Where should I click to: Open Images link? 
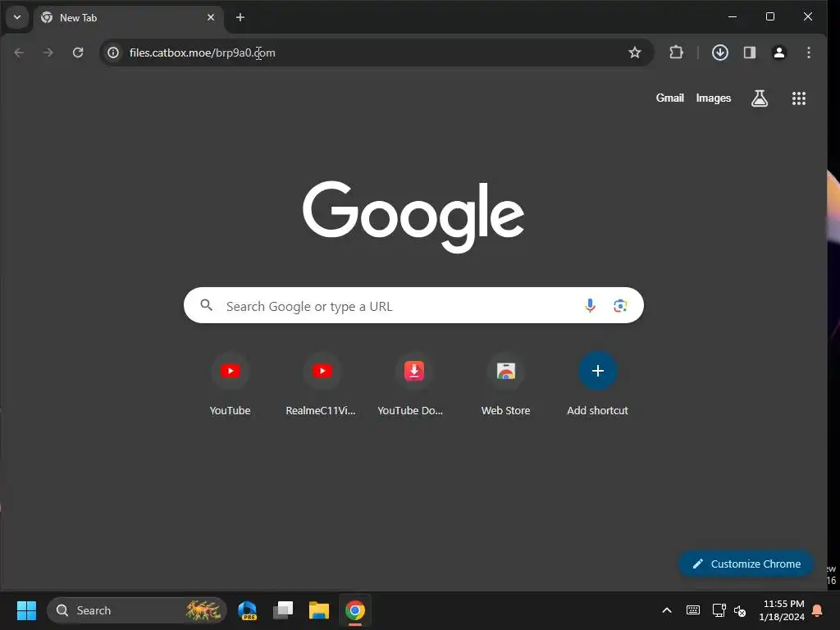[x=713, y=98]
